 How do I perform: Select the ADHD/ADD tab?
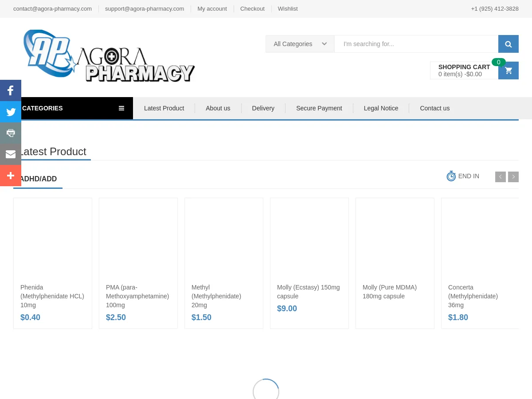pos(38,179)
